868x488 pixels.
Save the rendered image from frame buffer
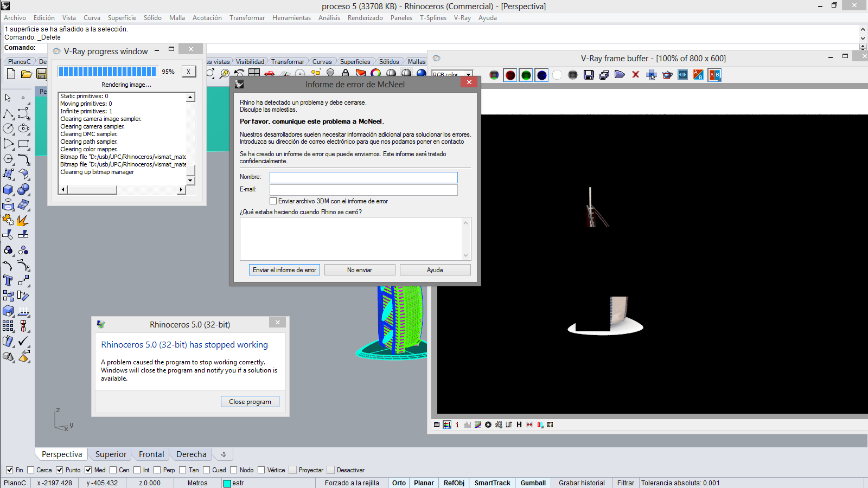point(589,75)
